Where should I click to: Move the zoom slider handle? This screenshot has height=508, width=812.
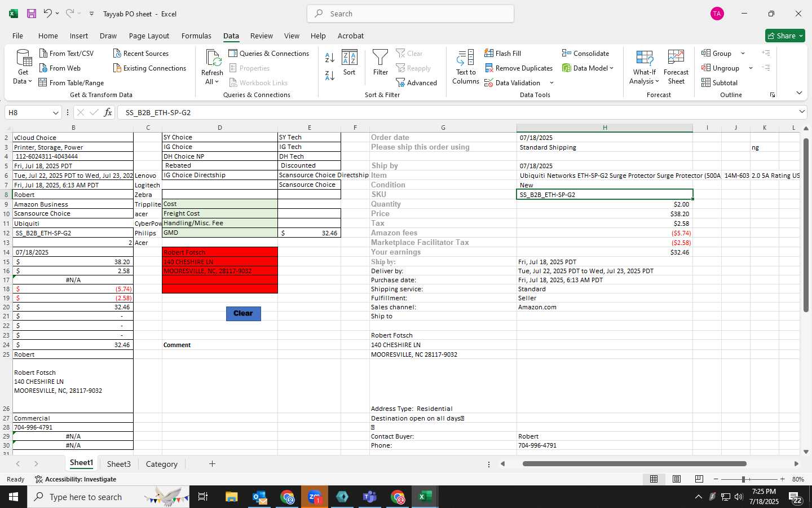[743, 479]
